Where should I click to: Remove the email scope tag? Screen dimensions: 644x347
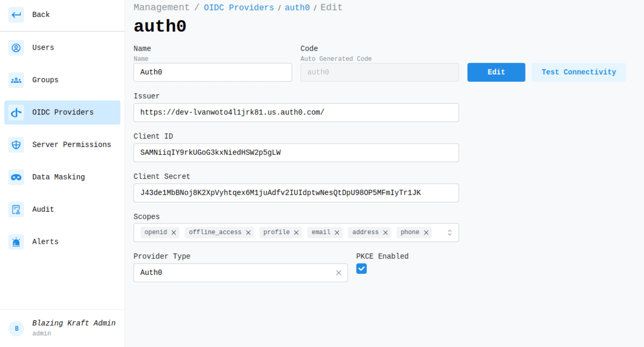(x=337, y=233)
